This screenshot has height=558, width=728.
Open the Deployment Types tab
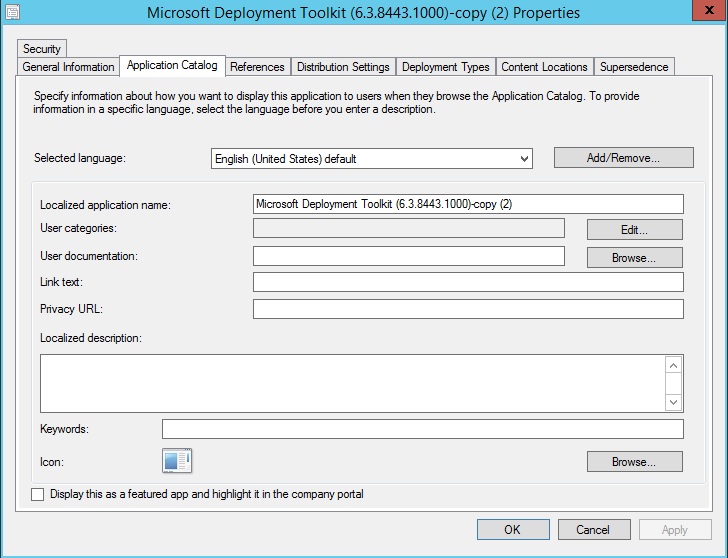pos(445,67)
